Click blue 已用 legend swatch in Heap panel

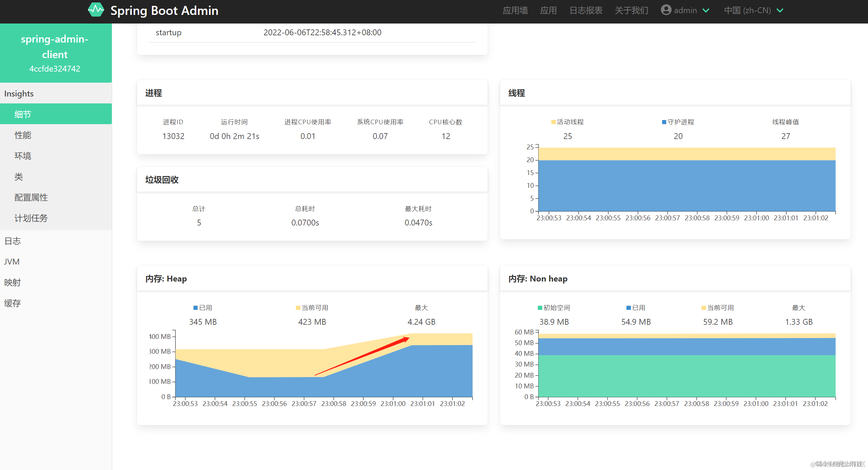click(x=196, y=308)
